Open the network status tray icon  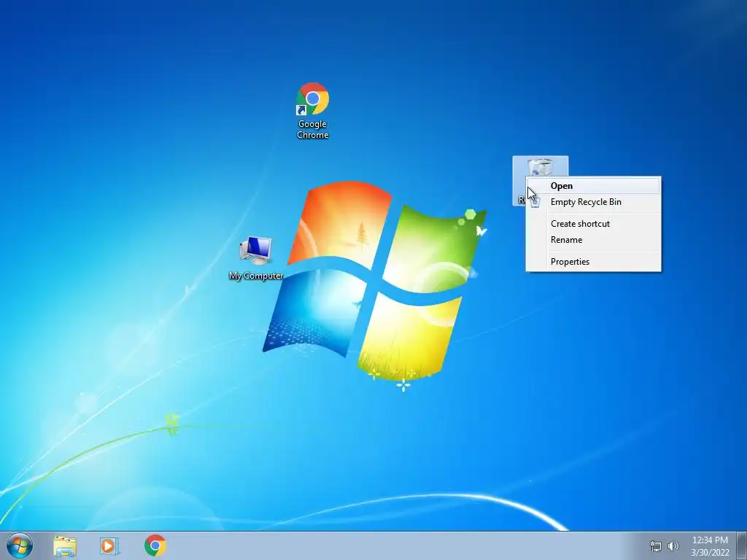click(x=656, y=546)
